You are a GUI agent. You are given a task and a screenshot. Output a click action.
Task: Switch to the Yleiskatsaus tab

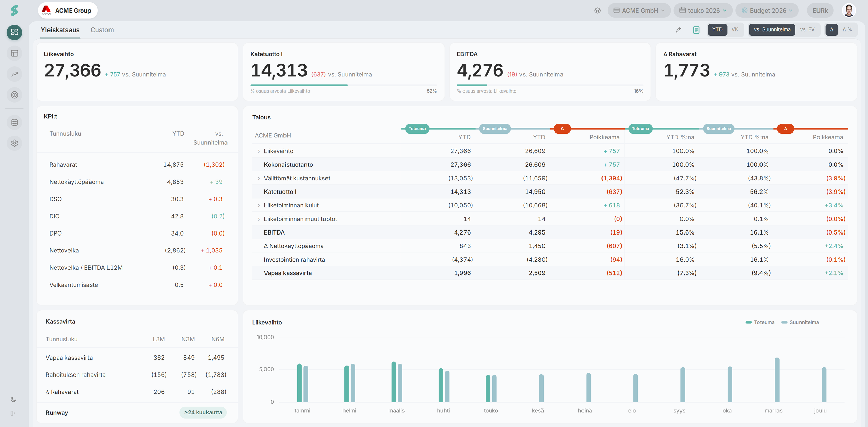pos(60,30)
